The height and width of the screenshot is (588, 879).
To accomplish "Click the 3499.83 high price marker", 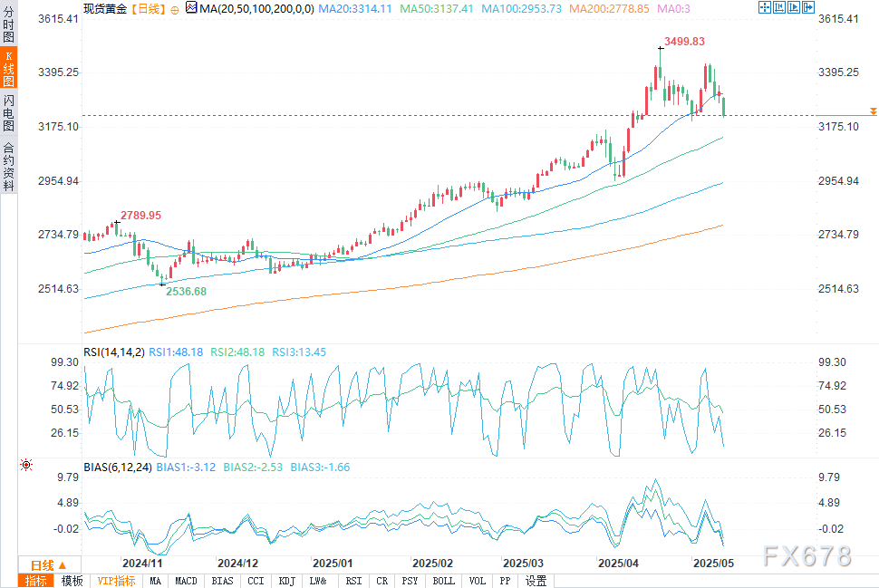I will click(683, 42).
